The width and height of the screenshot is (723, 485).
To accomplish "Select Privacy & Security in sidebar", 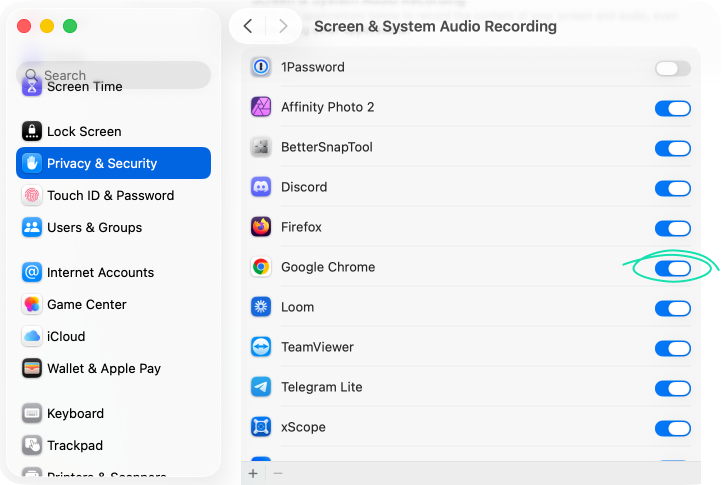I will click(113, 163).
